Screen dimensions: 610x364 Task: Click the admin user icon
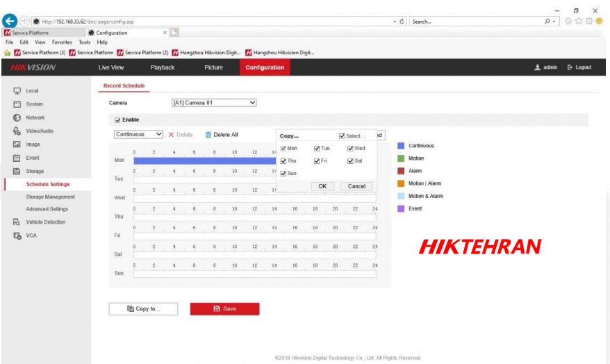pyautogui.click(x=538, y=67)
